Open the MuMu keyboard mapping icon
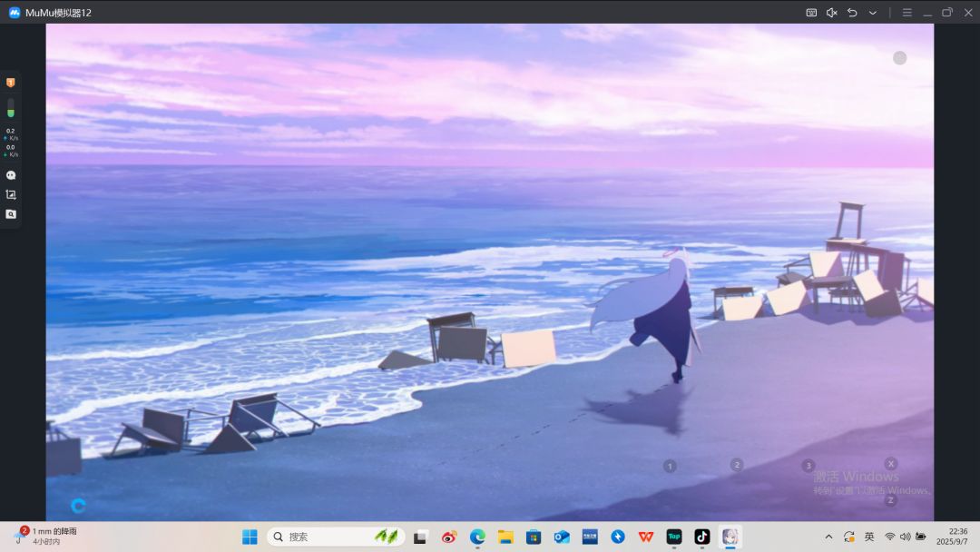 [x=811, y=13]
